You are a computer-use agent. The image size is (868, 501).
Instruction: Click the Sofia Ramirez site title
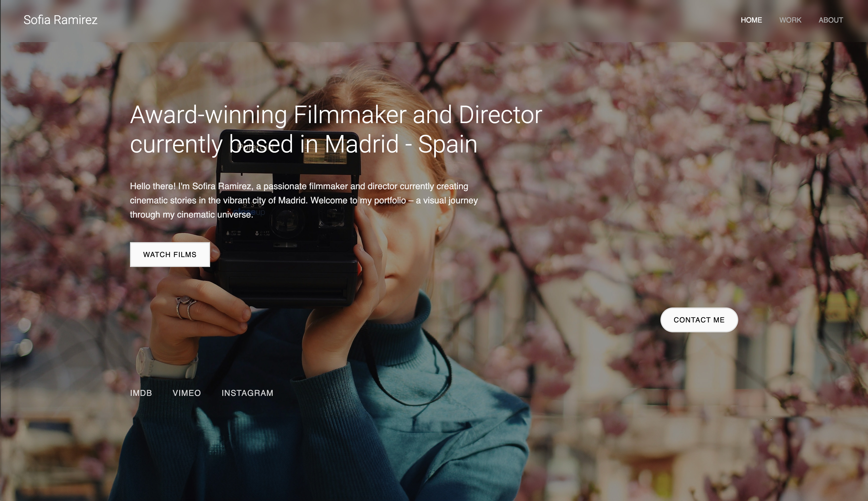coord(60,20)
